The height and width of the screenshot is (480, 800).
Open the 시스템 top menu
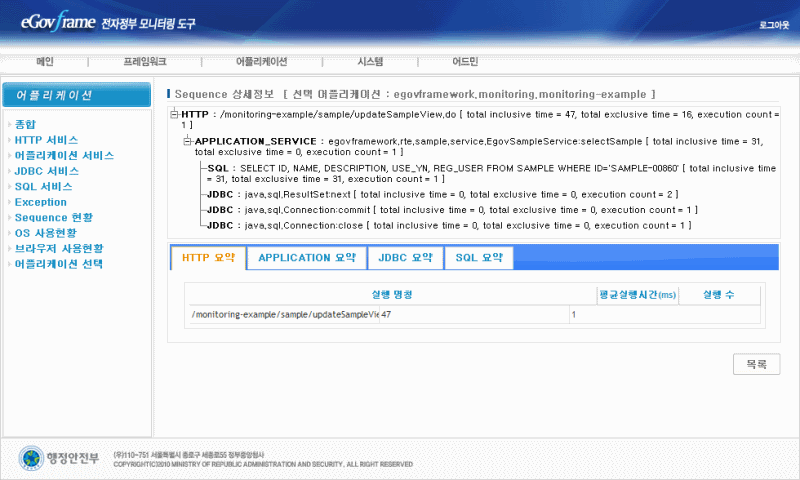[x=370, y=61]
